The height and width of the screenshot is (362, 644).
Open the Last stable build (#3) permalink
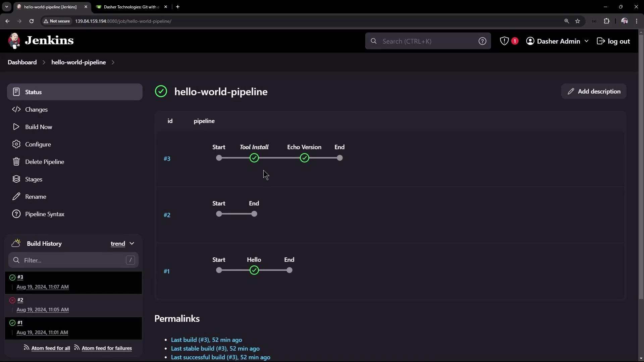click(215, 349)
